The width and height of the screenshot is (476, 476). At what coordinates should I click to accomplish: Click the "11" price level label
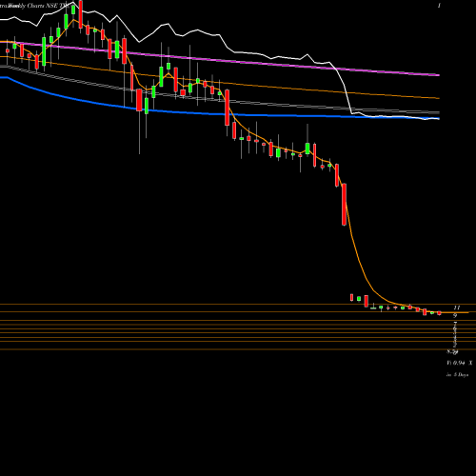pyautogui.click(x=457, y=307)
